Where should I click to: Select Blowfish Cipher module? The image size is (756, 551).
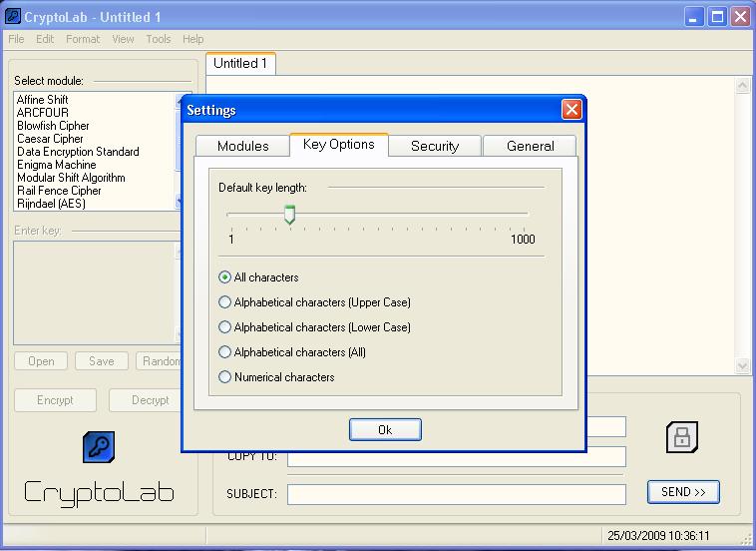coord(53,126)
